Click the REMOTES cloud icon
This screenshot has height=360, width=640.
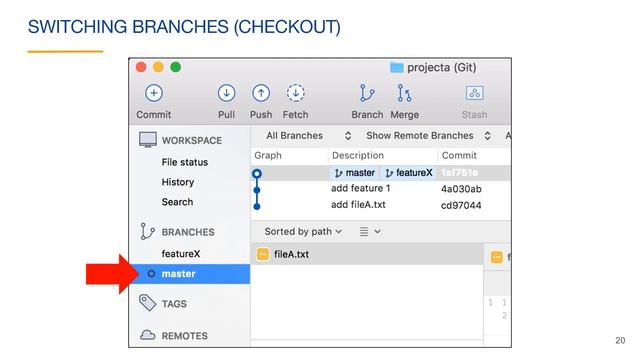click(x=147, y=335)
